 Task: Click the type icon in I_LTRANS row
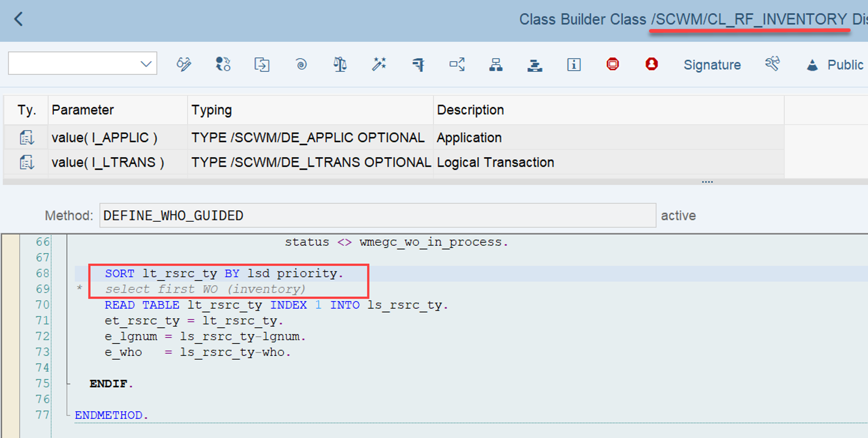click(27, 162)
